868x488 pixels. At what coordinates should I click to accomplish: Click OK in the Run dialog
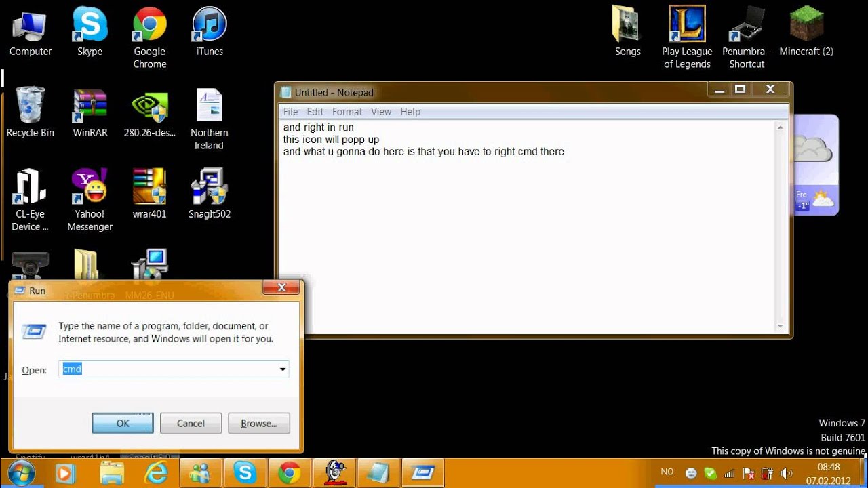coord(123,423)
